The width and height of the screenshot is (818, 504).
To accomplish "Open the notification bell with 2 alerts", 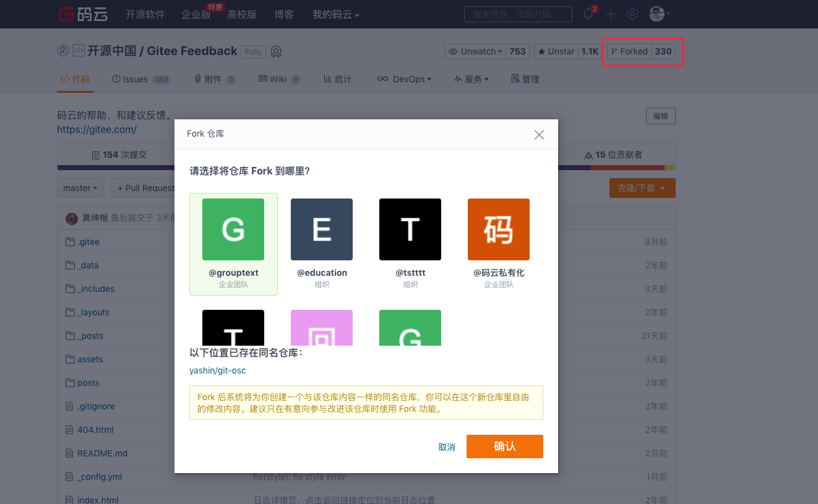I will click(587, 14).
